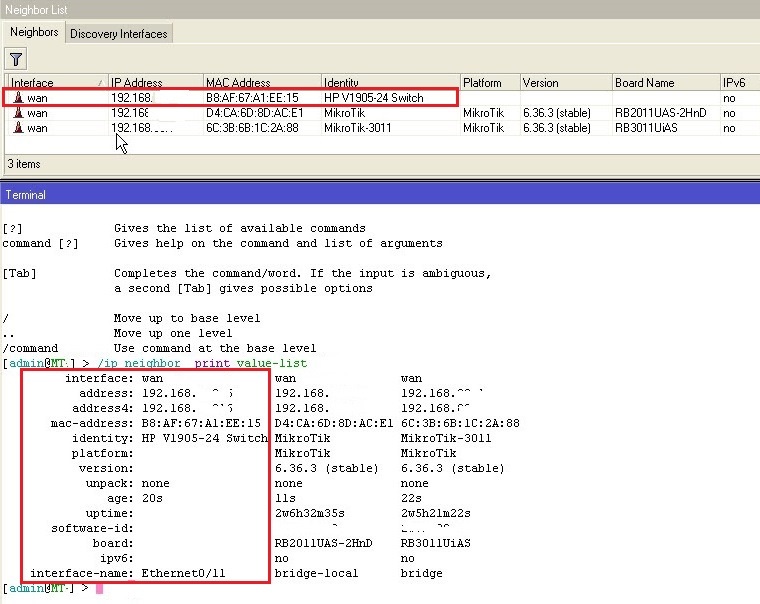Sort by the IP Address column header

click(x=155, y=82)
